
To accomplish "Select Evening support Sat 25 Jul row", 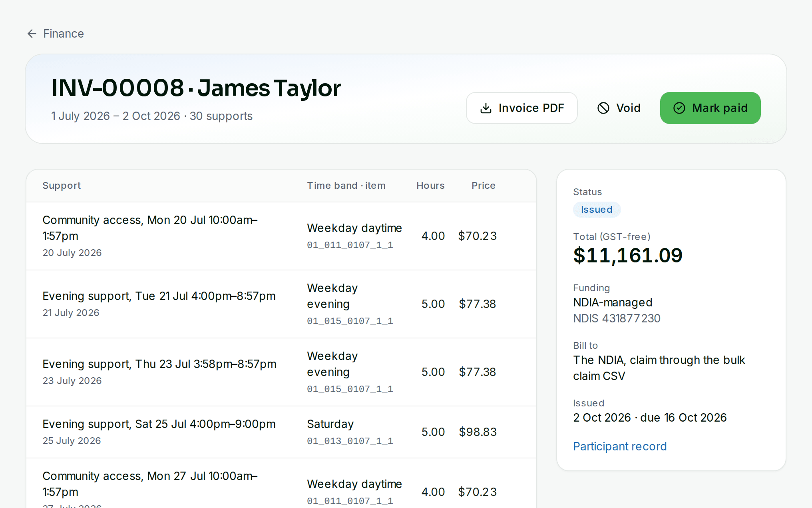I will point(281,432).
